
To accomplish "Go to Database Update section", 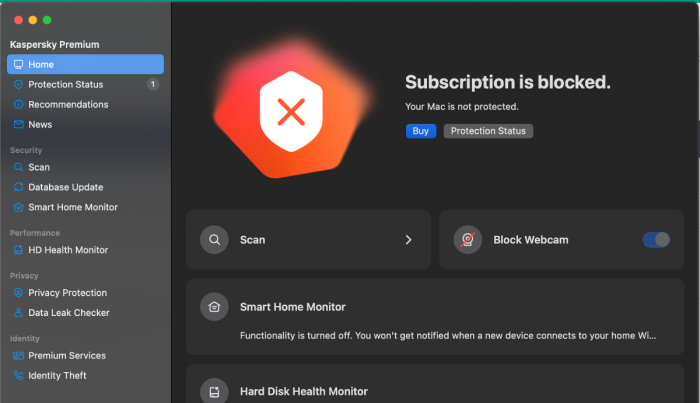I will pos(85,187).
